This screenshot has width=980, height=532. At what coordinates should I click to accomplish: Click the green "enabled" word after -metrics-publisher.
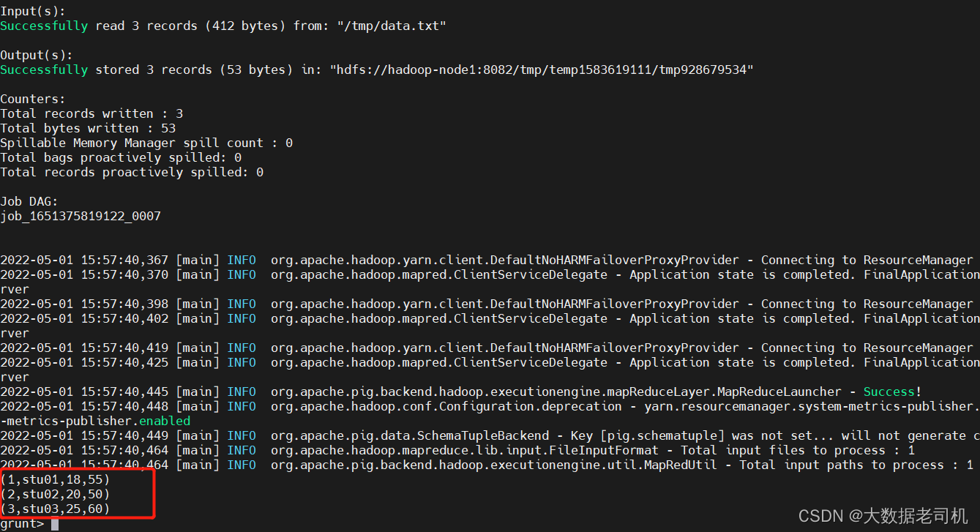click(165, 421)
